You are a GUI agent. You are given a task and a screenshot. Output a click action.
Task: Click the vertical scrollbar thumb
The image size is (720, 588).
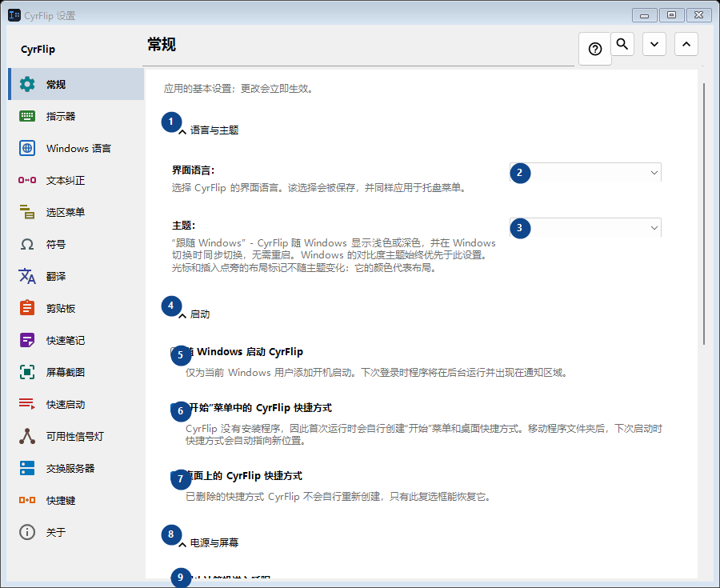pos(704,214)
